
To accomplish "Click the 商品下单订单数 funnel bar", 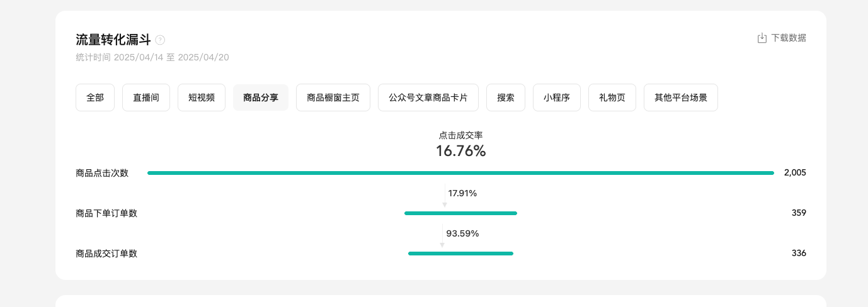I will pyautogui.click(x=460, y=213).
